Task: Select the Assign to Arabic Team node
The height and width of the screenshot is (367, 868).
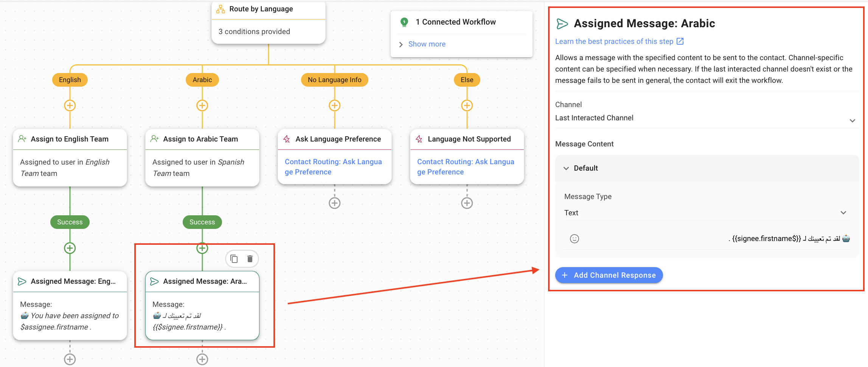Action: (202, 157)
